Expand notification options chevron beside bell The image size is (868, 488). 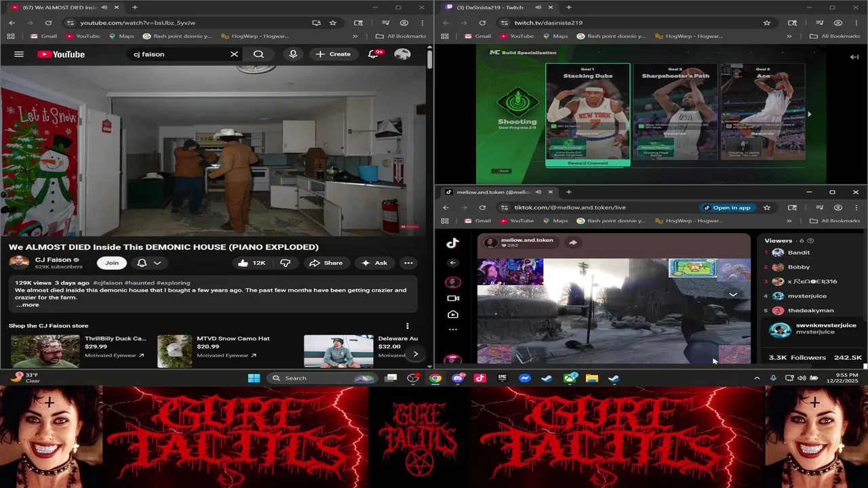(x=157, y=263)
